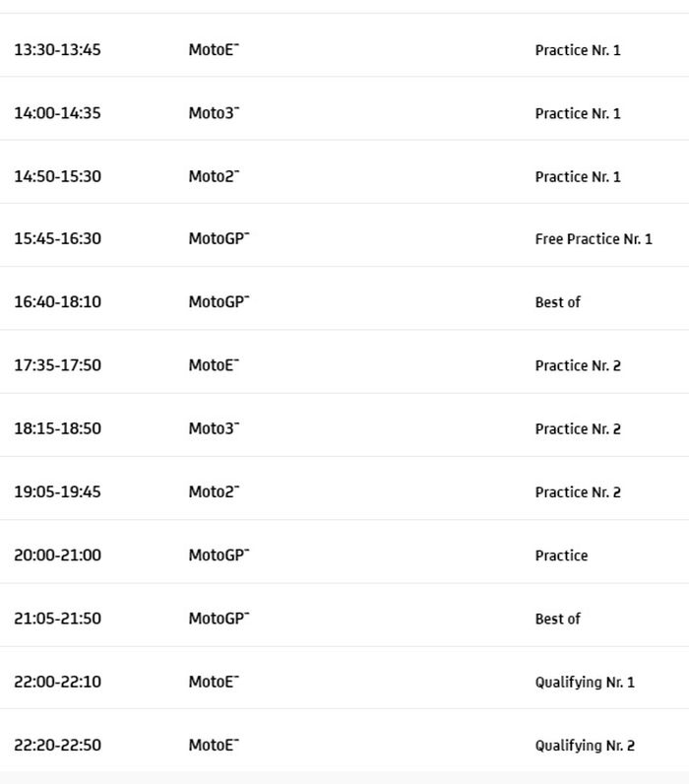The image size is (689, 784).
Task: Select MotoE Practice Nr. 2 session
Action: coord(578,366)
